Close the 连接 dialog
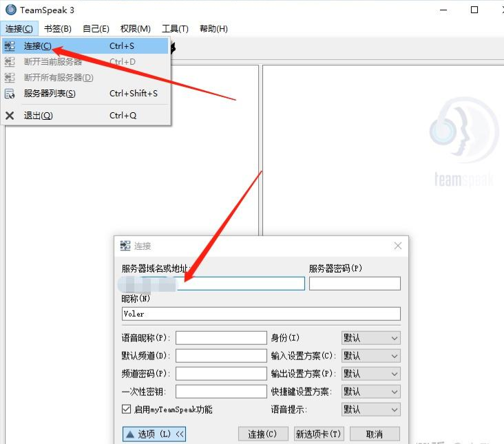 [398, 246]
